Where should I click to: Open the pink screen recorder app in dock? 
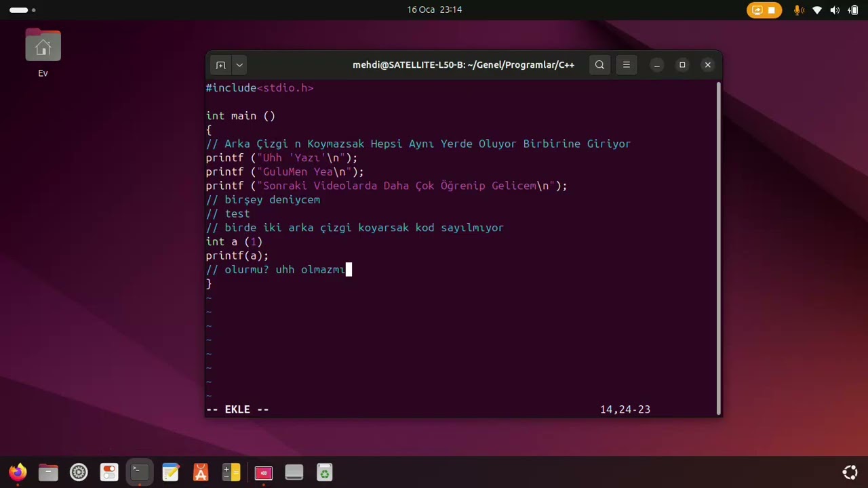(x=263, y=472)
